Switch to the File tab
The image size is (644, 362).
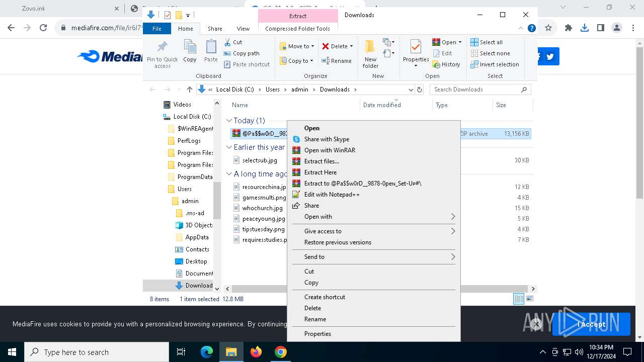157,29
